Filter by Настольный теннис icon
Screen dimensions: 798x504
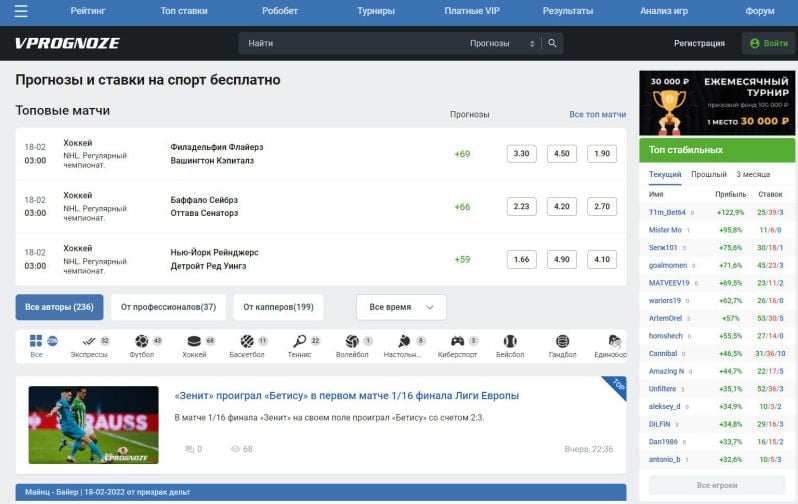pos(405,341)
